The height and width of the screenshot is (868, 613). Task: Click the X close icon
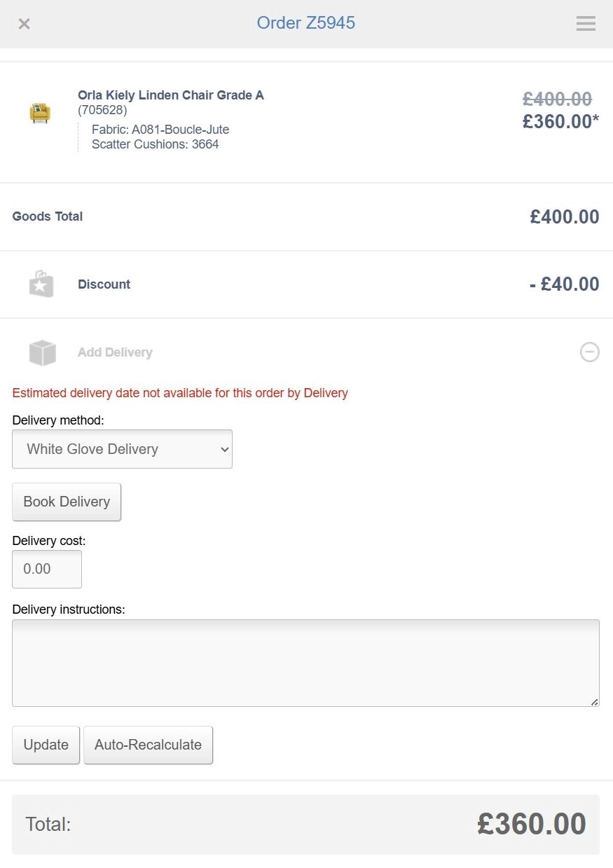[x=24, y=24]
